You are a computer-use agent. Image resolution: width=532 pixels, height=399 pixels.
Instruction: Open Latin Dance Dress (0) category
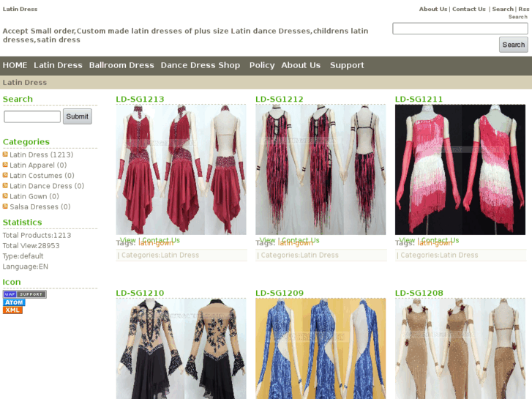[47, 186]
